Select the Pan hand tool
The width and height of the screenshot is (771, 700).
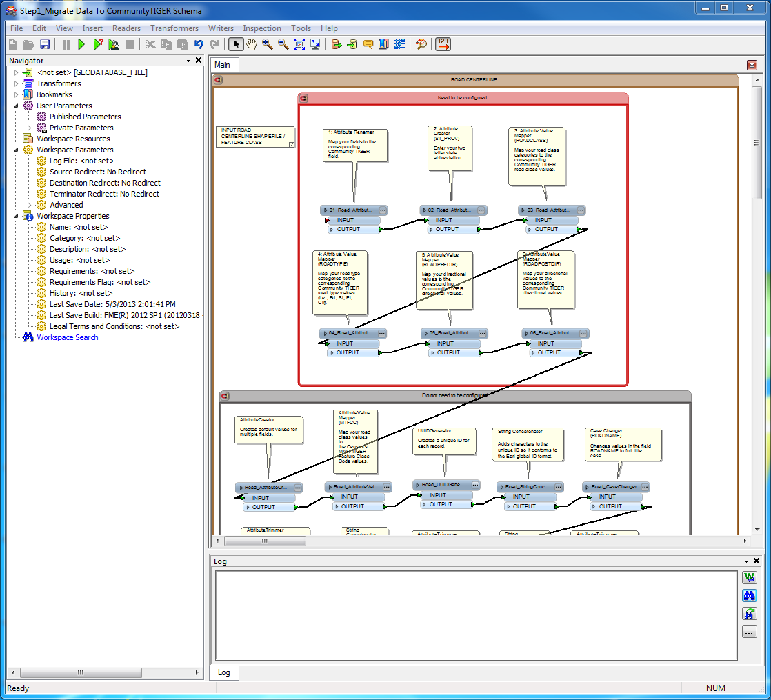[x=252, y=45]
